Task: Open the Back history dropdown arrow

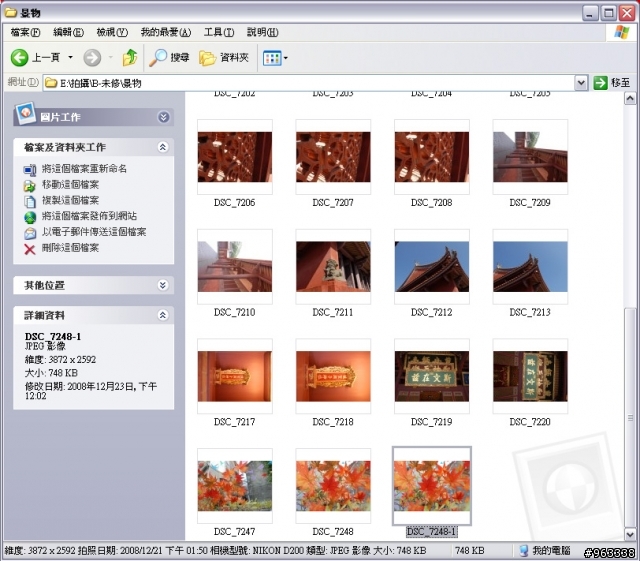Action: tap(70, 58)
